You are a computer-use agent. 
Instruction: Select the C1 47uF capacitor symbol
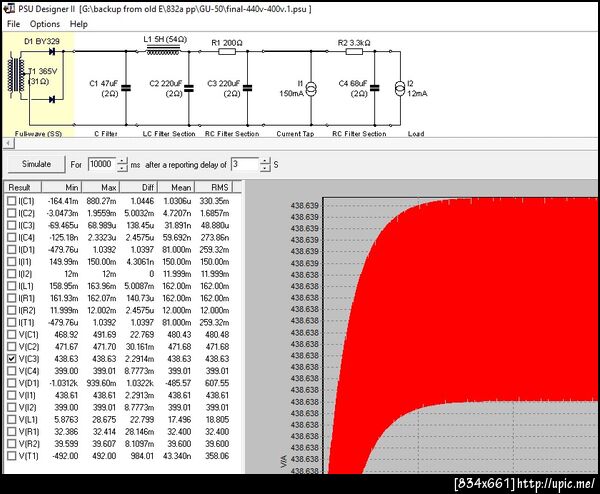click(126, 88)
